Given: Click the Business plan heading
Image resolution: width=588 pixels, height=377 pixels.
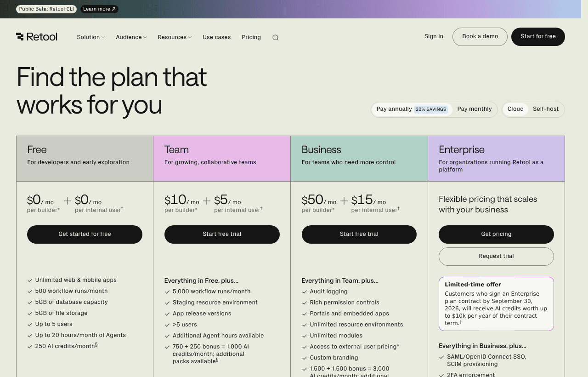Looking at the screenshot, I should click(321, 150).
